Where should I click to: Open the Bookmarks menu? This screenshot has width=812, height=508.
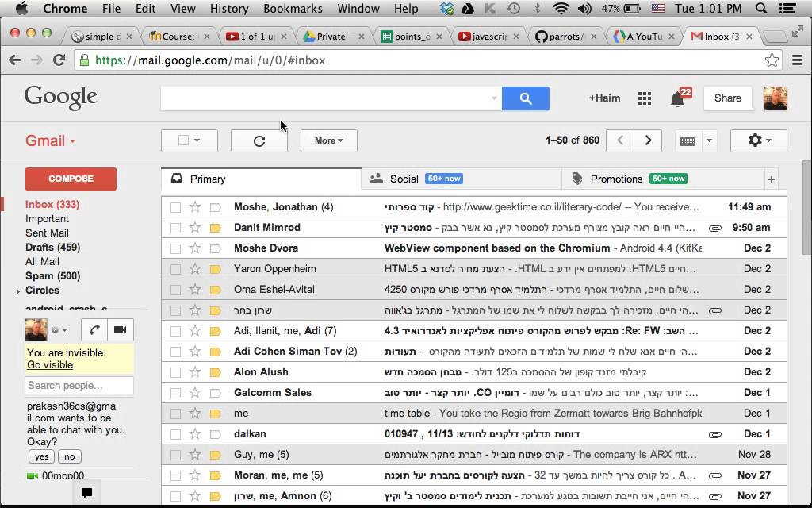pyautogui.click(x=293, y=8)
